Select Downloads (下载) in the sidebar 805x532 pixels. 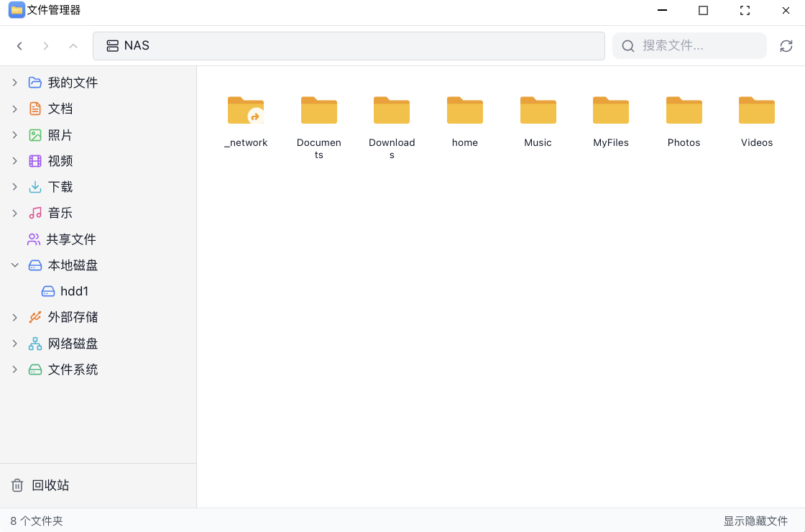point(60,187)
